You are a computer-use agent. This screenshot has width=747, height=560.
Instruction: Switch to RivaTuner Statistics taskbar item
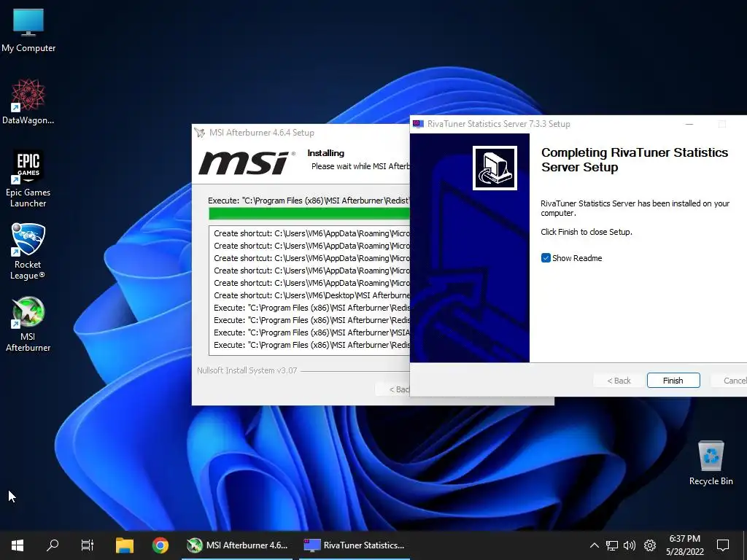tap(355, 545)
